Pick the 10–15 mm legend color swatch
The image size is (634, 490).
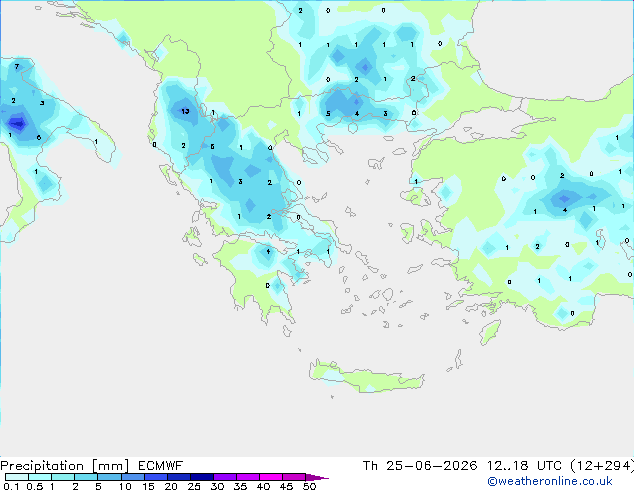(x=132, y=477)
